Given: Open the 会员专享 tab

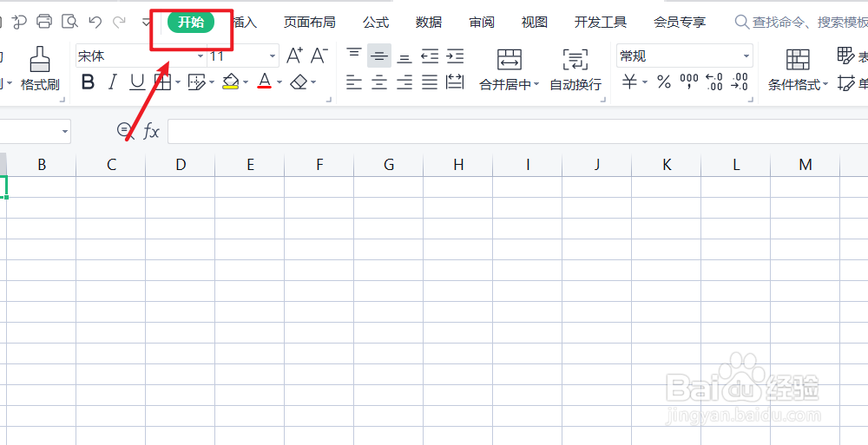Looking at the screenshot, I should (680, 23).
